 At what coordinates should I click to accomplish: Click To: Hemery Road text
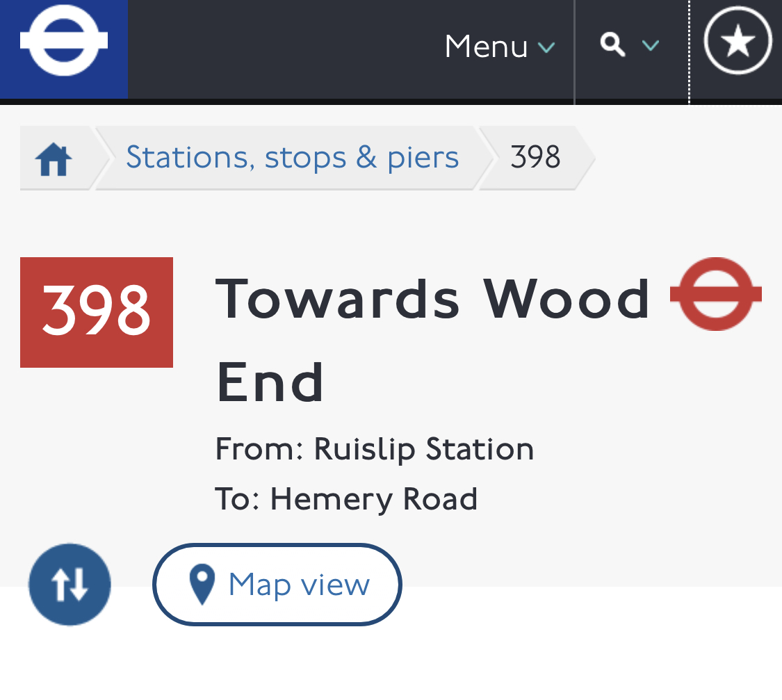click(347, 499)
